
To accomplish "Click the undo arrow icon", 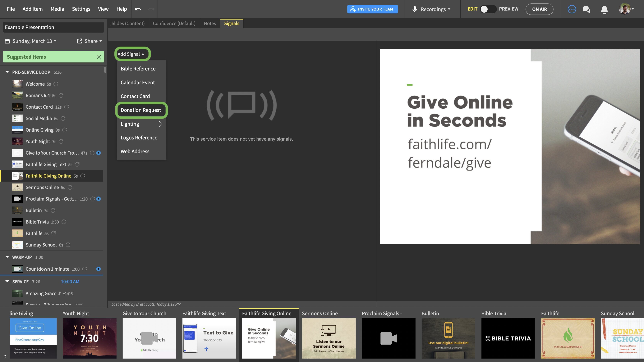I will [138, 9].
